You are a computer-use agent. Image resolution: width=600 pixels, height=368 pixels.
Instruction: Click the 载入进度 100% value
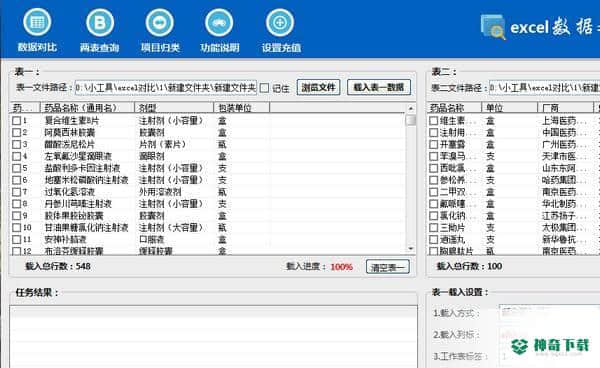341,267
